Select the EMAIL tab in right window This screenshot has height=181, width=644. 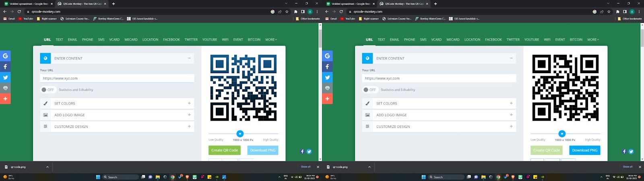394,40
